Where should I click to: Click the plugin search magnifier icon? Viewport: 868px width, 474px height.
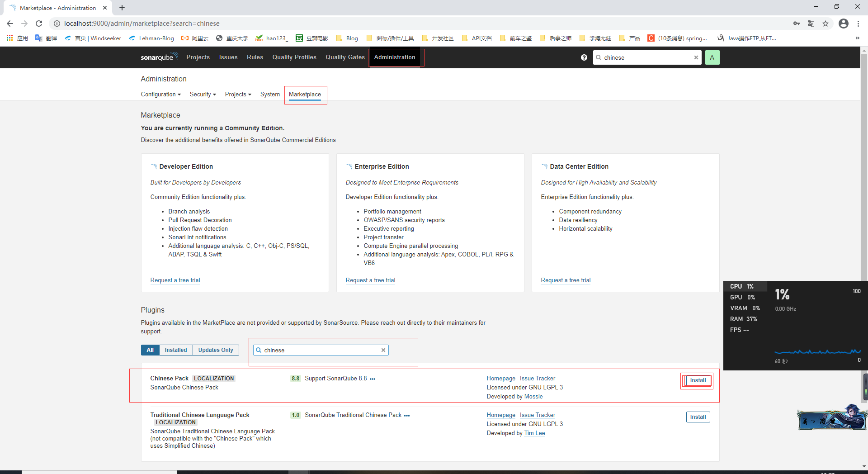click(x=259, y=350)
